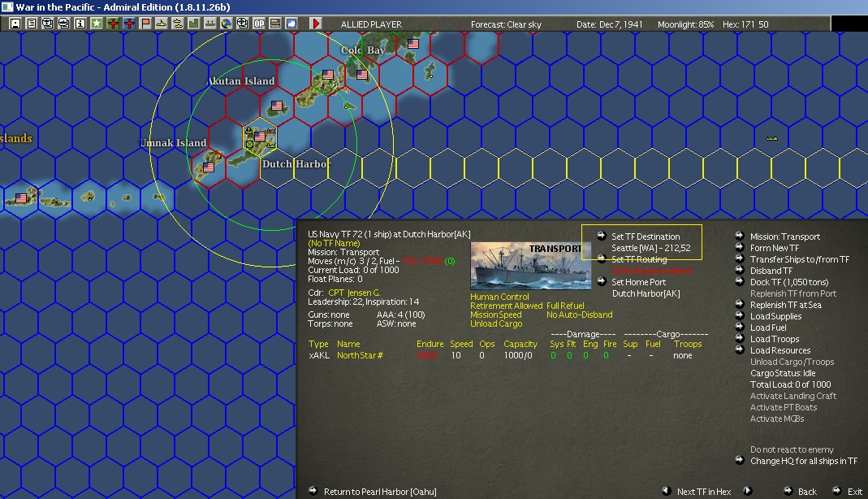Click the TRANSPORT ship picture
Viewport: 868px width, 499px height.
tap(529, 266)
